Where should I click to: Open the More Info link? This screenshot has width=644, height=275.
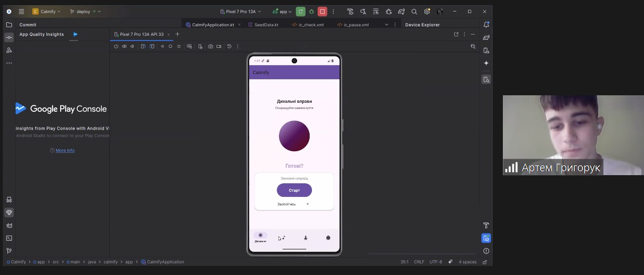65,151
